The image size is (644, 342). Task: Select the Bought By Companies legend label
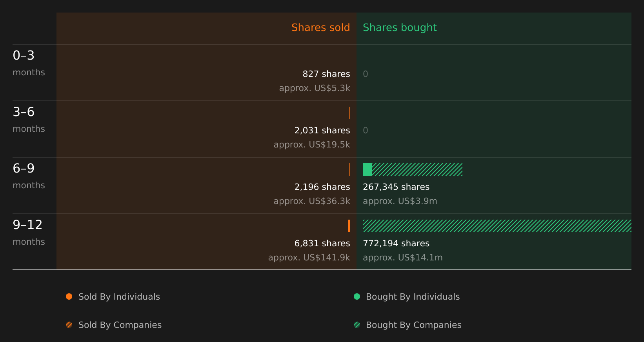coord(413,325)
